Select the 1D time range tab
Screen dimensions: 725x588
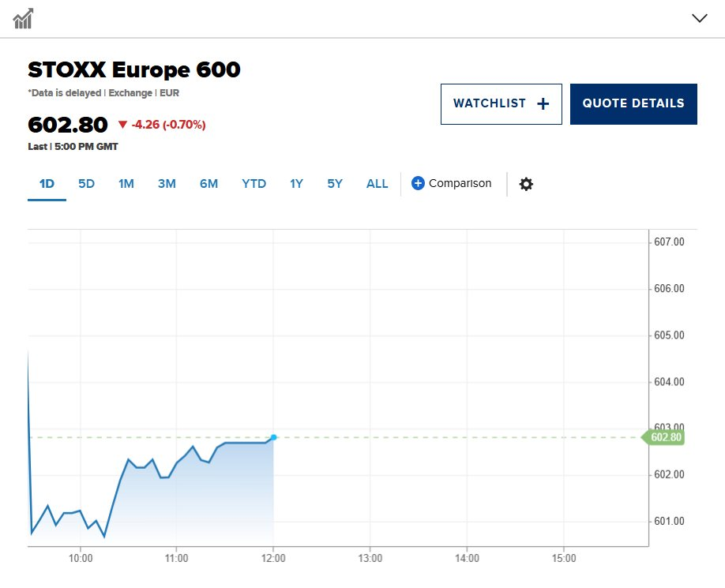[x=47, y=184]
